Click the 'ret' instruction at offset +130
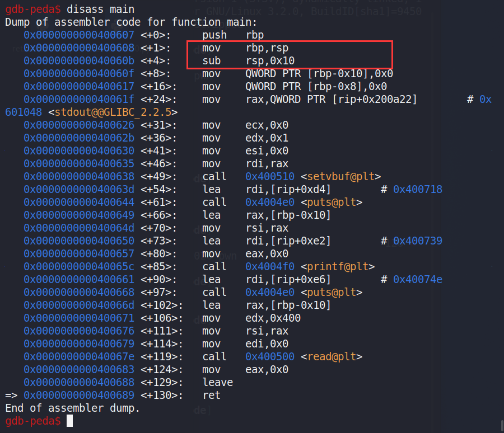The width and height of the screenshot is (504, 433). pyautogui.click(x=212, y=396)
